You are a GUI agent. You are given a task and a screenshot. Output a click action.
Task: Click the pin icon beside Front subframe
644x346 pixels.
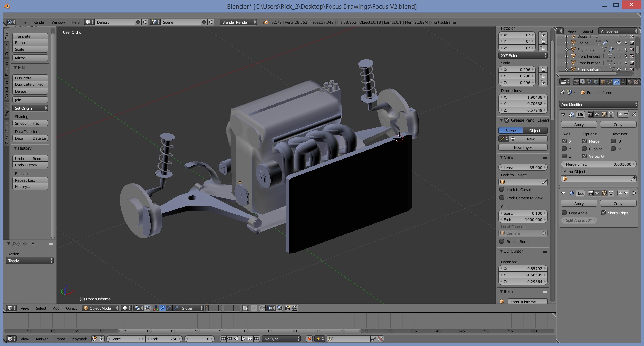[562, 92]
